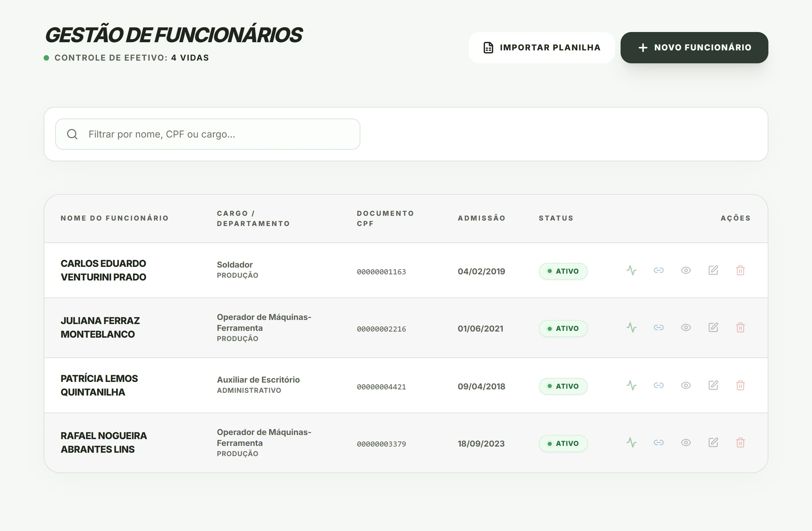Open activity pulse icon for Carlos Eduardo
Screen dimensions: 812x531
click(631, 271)
